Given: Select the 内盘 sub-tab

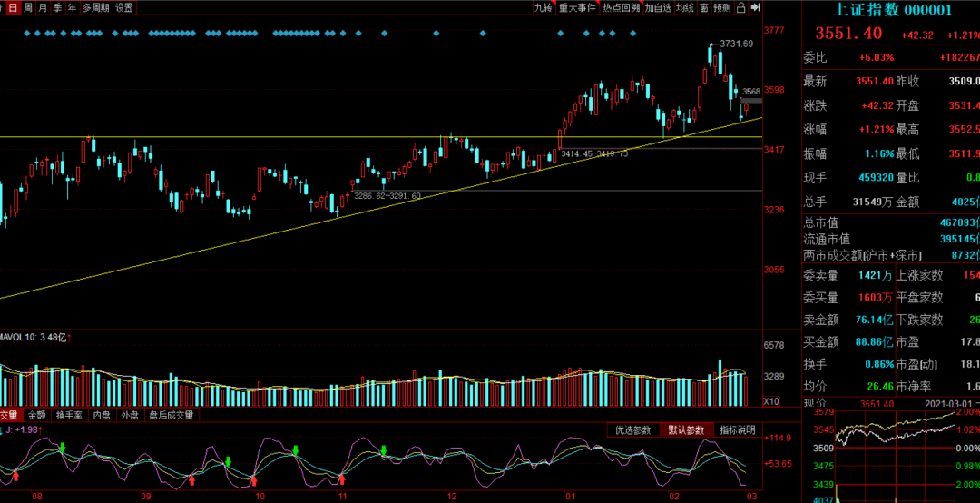Looking at the screenshot, I should [102, 414].
